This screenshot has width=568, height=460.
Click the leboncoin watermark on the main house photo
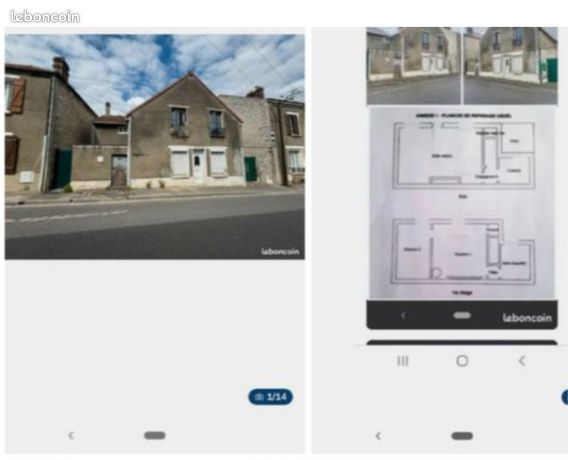point(280,251)
